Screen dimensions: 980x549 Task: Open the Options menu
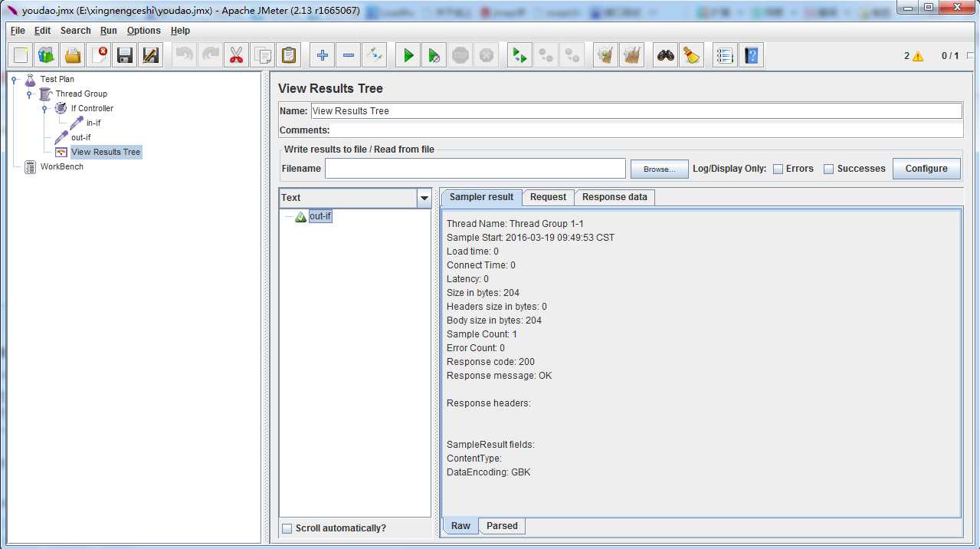click(x=144, y=31)
